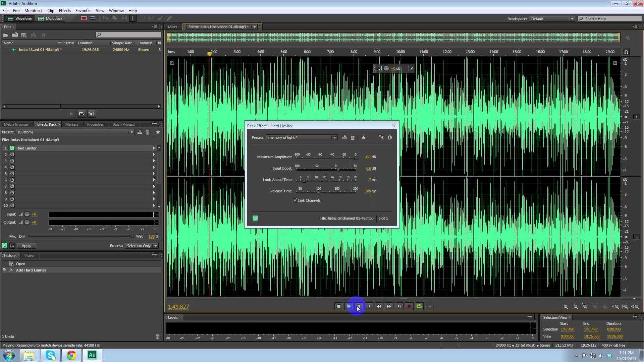The width and height of the screenshot is (644, 362).
Task: Toggle main rack power button beside Apply
Action: point(5,246)
